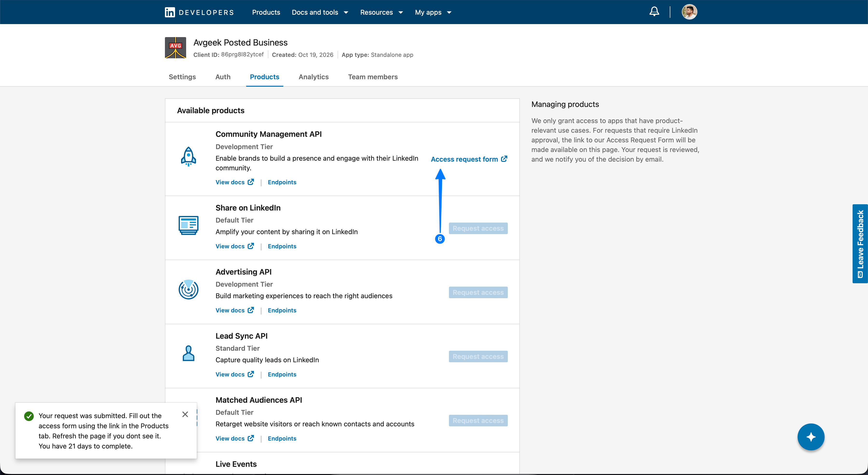Click the Leave Feedback side tab
Viewport: 868px width, 475px height.
click(860, 244)
